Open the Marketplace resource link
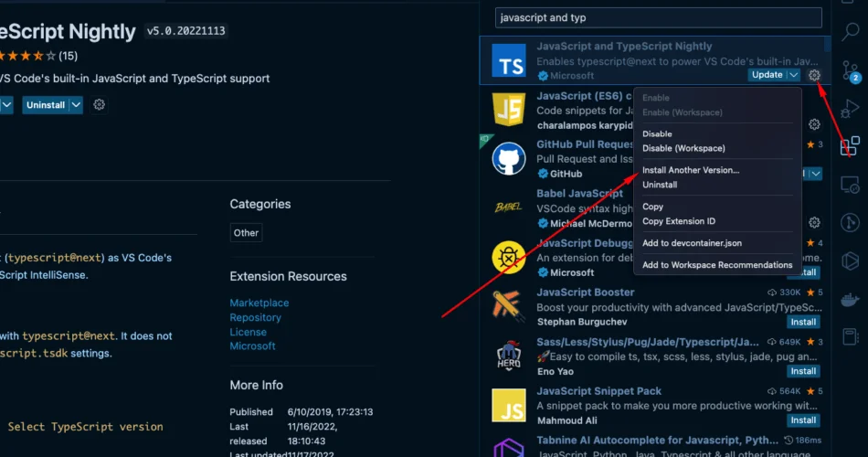This screenshot has height=457, width=868. click(259, 303)
